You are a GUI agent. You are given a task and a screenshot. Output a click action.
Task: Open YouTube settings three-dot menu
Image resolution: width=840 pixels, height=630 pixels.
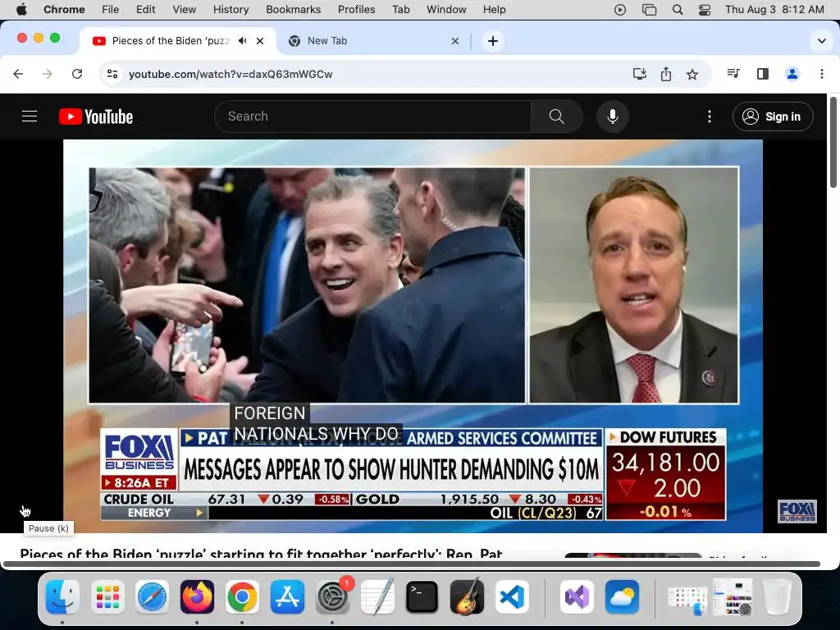pyautogui.click(x=710, y=116)
